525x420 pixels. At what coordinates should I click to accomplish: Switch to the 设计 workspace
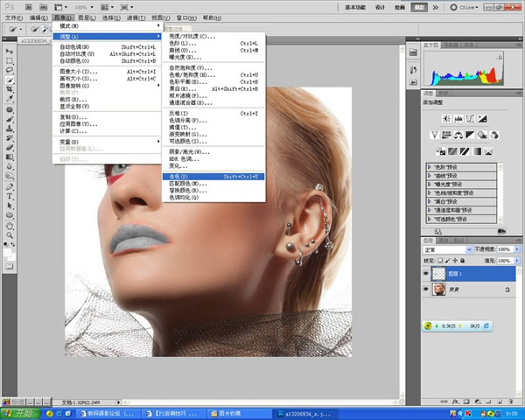click(x=380, y=7)
